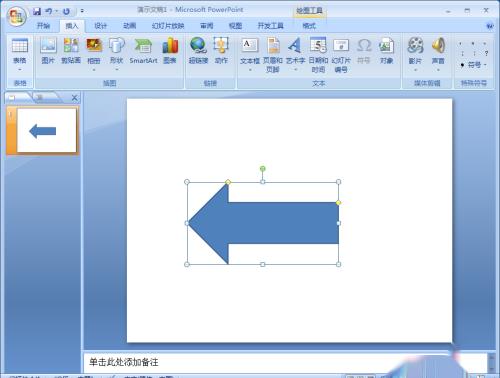Insert date and time via 日期和时间

click(x=318, y=55)
